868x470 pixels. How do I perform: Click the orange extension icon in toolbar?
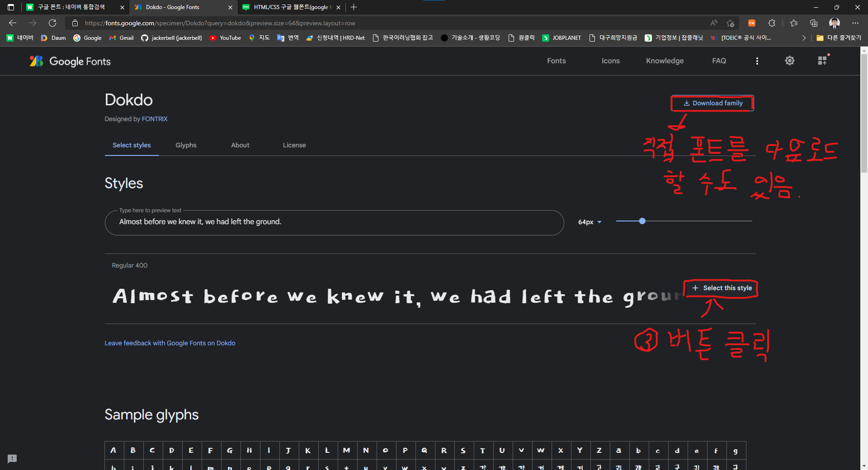752,23
